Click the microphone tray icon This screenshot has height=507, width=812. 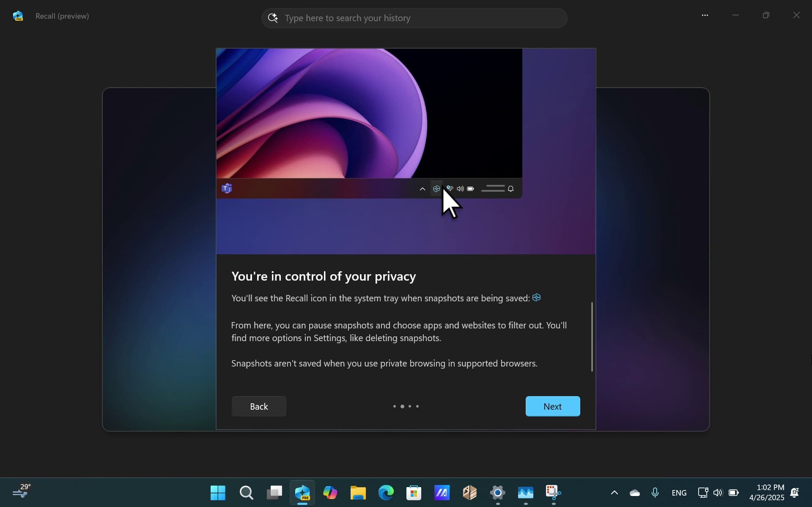[x=655, y=493]
